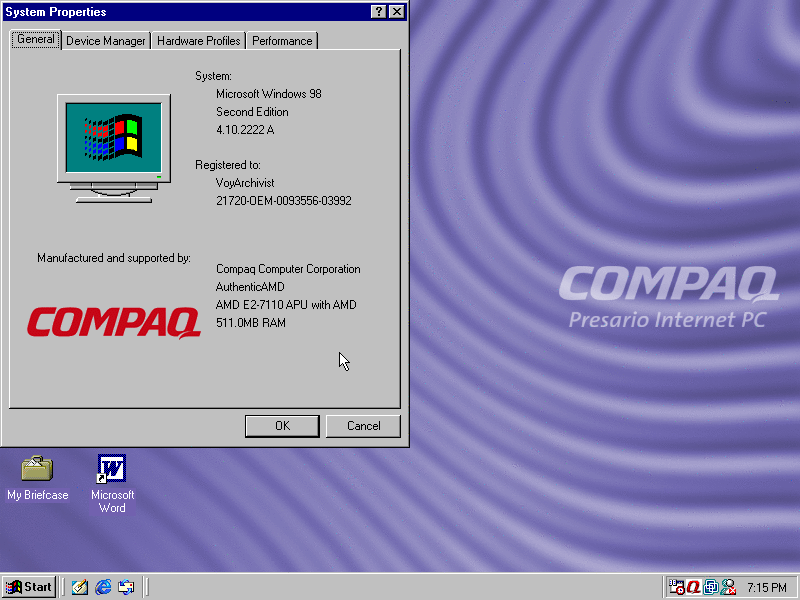Open the Hardware Profiles tab

198,41
